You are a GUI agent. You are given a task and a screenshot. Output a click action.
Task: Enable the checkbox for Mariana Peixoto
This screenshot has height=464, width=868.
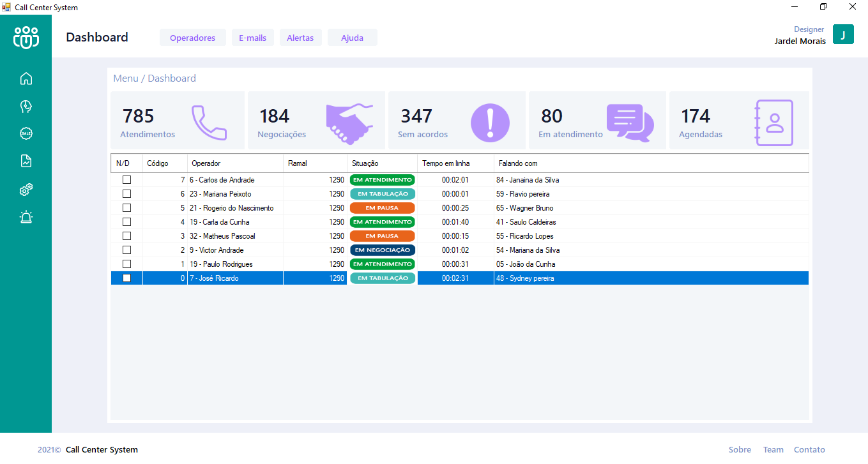126,193
